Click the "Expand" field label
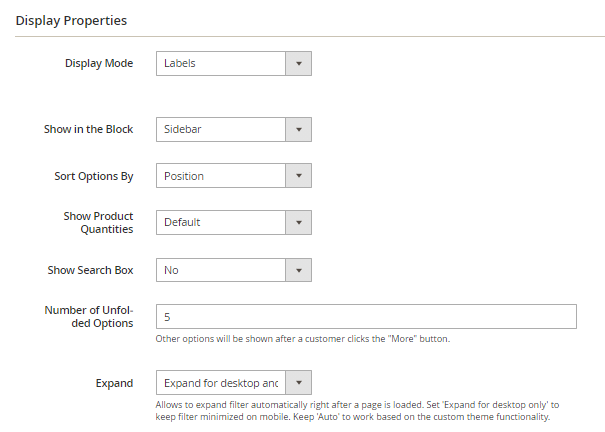605x432 pixels. (115, 383)
